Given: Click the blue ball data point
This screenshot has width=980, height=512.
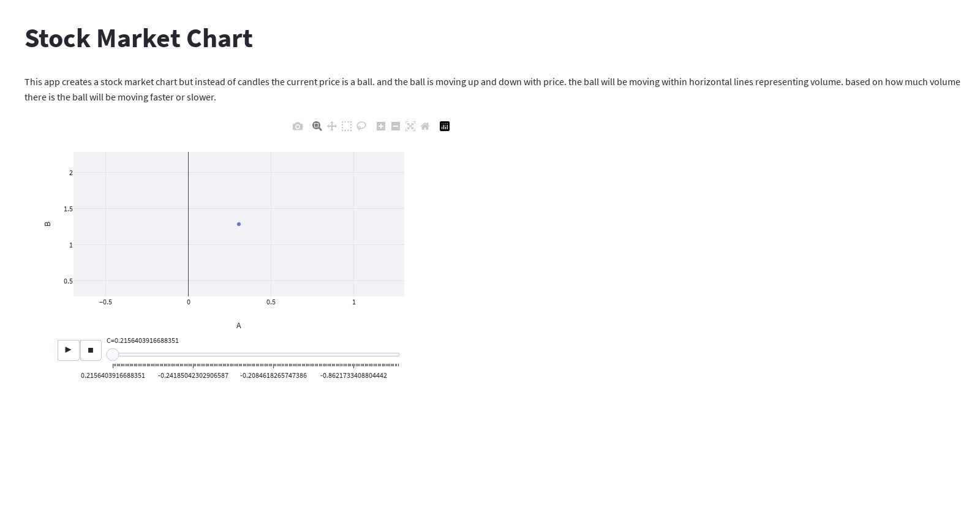Looking at the screenshot, I should [x=239, y=224].
